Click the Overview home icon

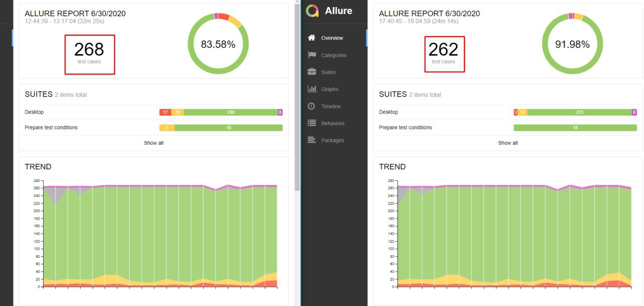[x=311, y=38]
